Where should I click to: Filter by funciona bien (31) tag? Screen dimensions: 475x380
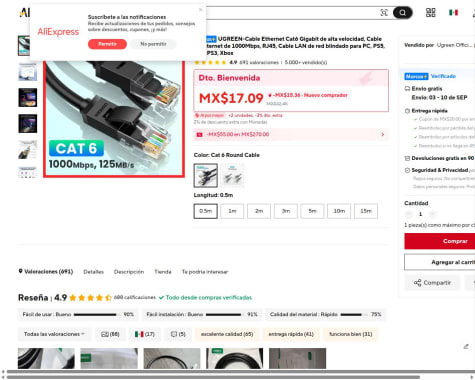click(351, 334)
